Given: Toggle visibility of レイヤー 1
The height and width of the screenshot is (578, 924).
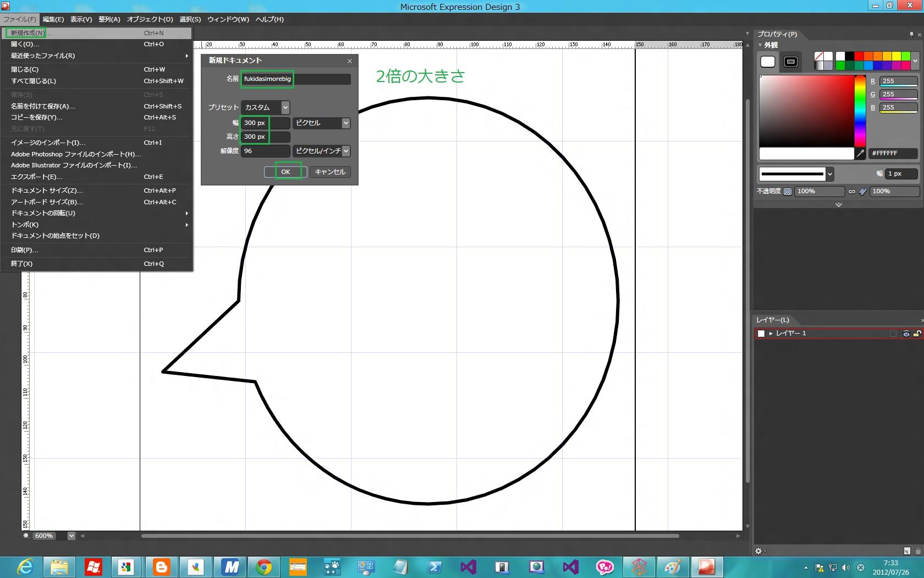Looking at the screenshot, I should click(x=906, y=334).
